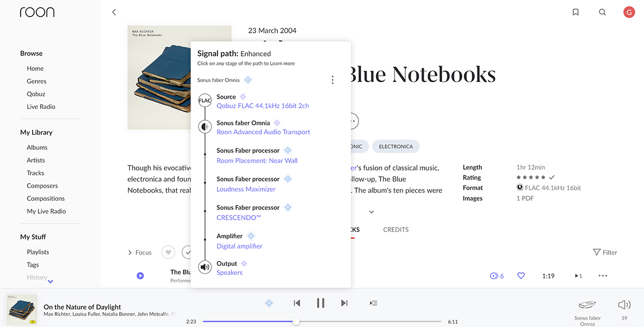Click the FLAC source icon in signal path

click(205, 100)
